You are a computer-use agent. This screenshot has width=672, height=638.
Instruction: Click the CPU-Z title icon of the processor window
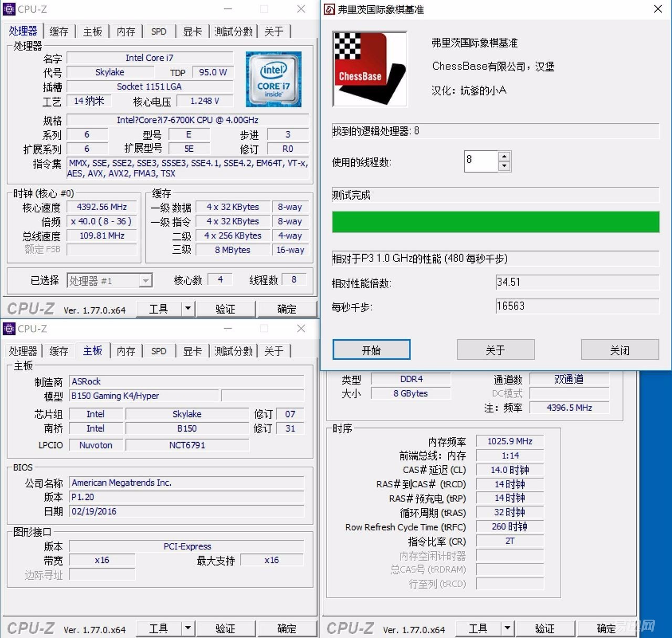pyautogui.click(x=9, y=9)
